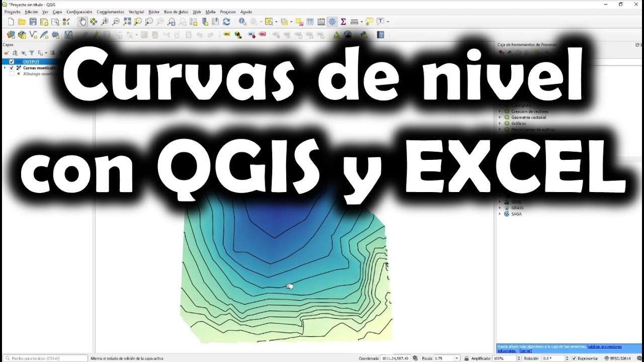Viewport: 644px width, 362px height.
Task: Open the Procesos menu
Action: (x=227, y=12)
